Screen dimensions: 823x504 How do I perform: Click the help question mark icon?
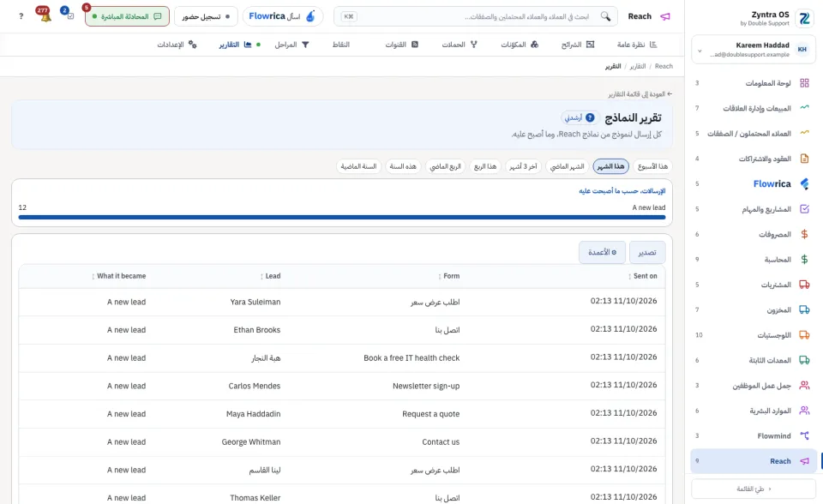21,16
